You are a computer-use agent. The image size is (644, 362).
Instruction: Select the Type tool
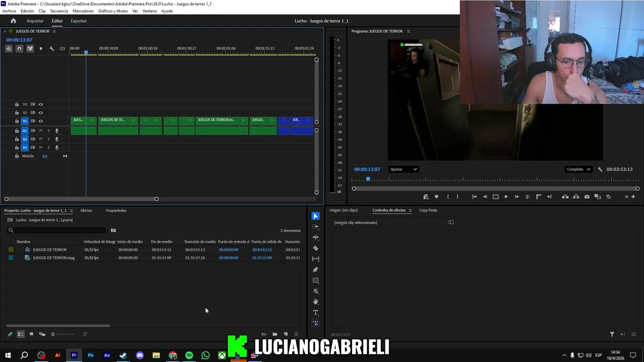click(315, 313)
